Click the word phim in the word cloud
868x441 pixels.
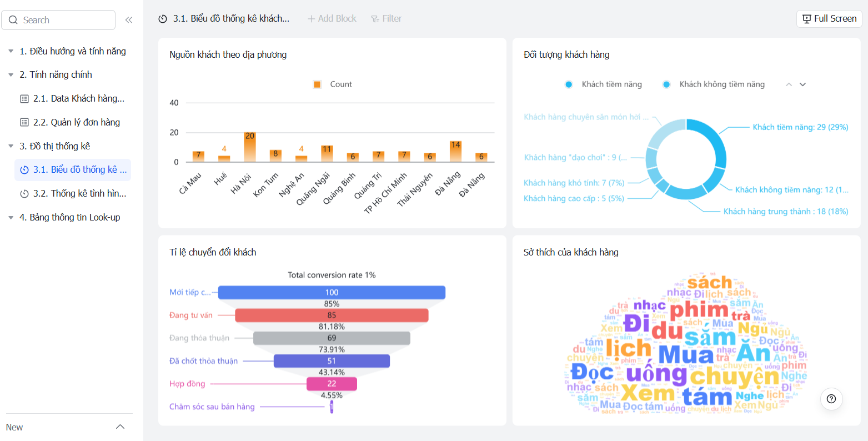tap(699, 310)
